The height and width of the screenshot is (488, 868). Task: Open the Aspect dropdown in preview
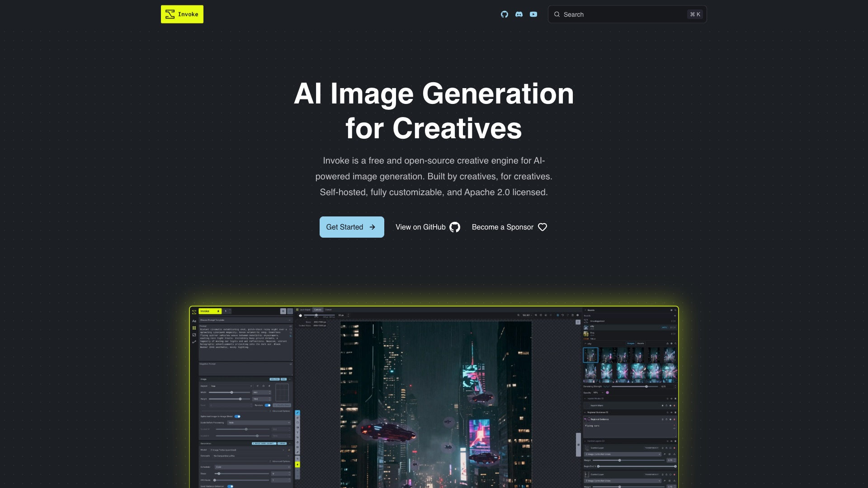tap(231, 386)
